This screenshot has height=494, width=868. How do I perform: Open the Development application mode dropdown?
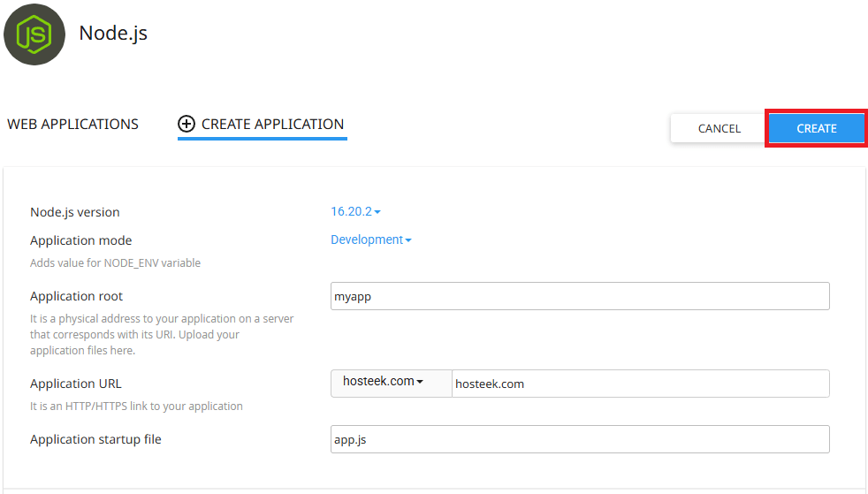point(371,239)
